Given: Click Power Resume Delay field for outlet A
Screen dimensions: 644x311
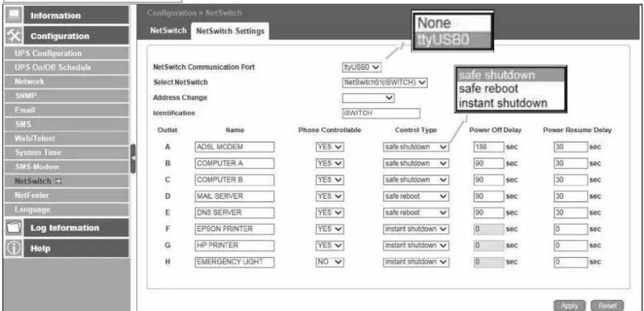Looking at the screenshot, I should pyautogui.click(x=570, y=147).
